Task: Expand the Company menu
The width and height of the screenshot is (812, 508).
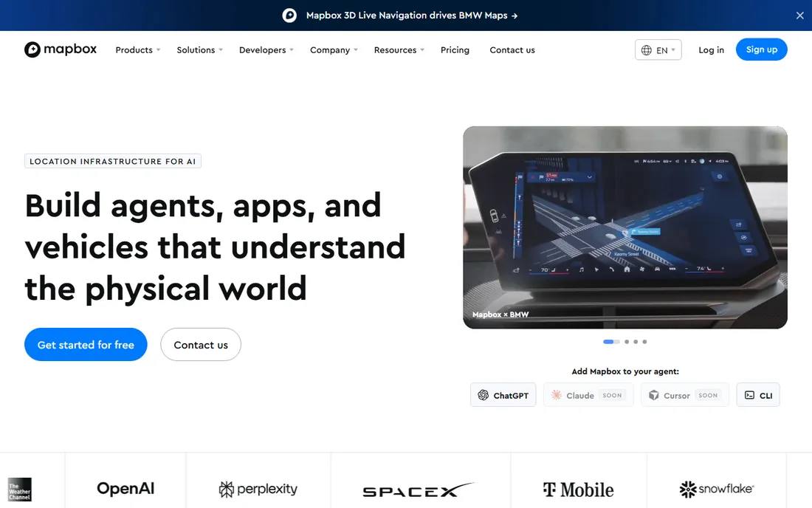Action: point(334,50)
